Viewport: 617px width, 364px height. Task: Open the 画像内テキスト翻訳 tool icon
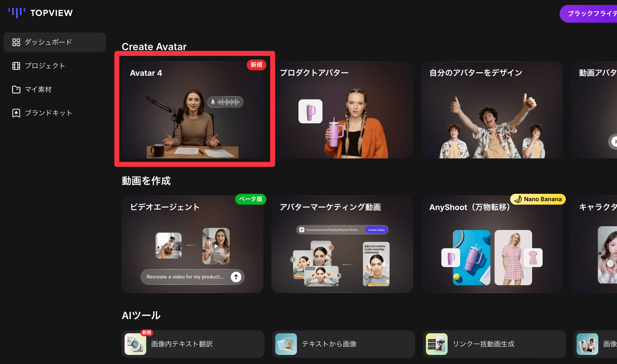tap(135, 344)
